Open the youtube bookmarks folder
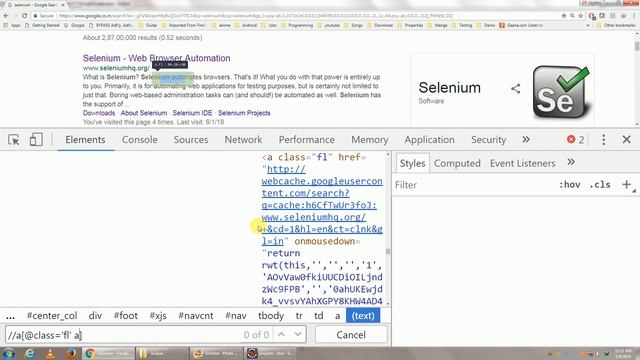Image resolution: width=640 pixels, height=360 pixels. [x=329, y=25]
